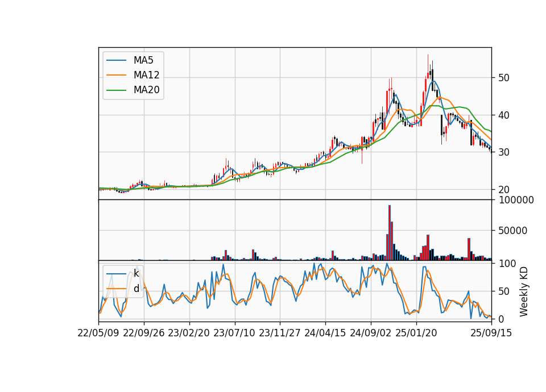546x392 pixels.
Task: Click the 23/07/10 date tick label
Action: (234, 333)
